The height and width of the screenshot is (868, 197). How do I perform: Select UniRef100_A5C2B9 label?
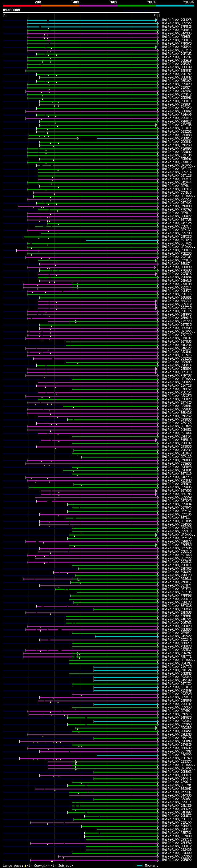pos(177,728)
